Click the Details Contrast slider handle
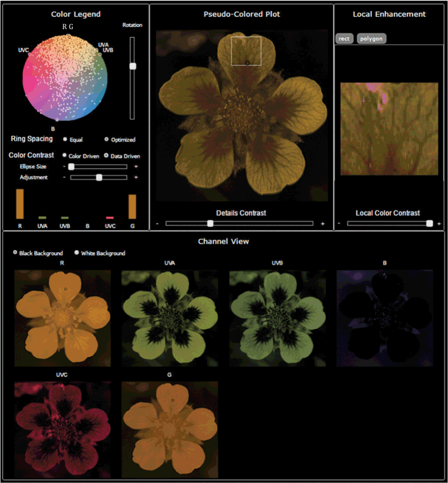The image size is (448, 483). [210, 224]
